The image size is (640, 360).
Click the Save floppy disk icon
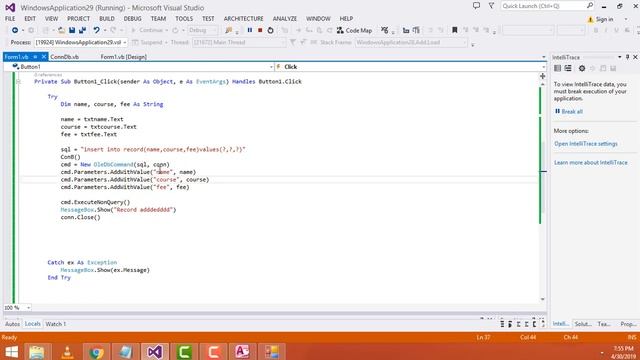point(72,30)
